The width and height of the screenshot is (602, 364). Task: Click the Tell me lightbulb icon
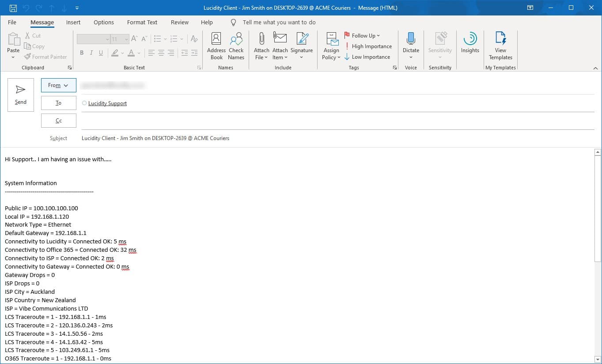click(234, 22)
